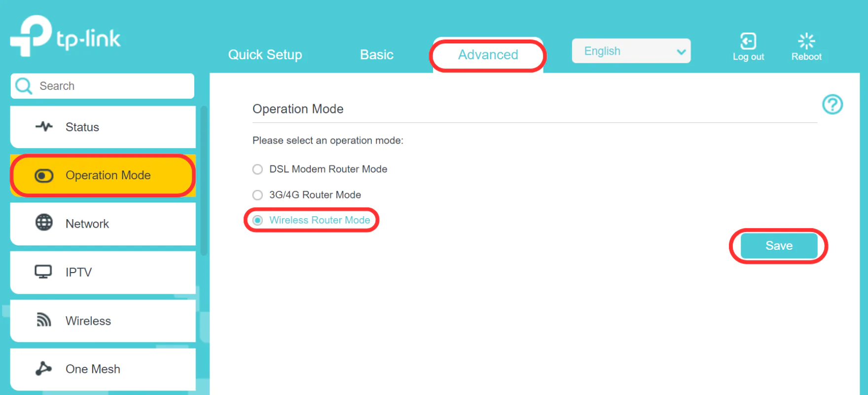Click into the Search input field
The width and height of the screenshot is (868, 395).
[x=103, y=86]
